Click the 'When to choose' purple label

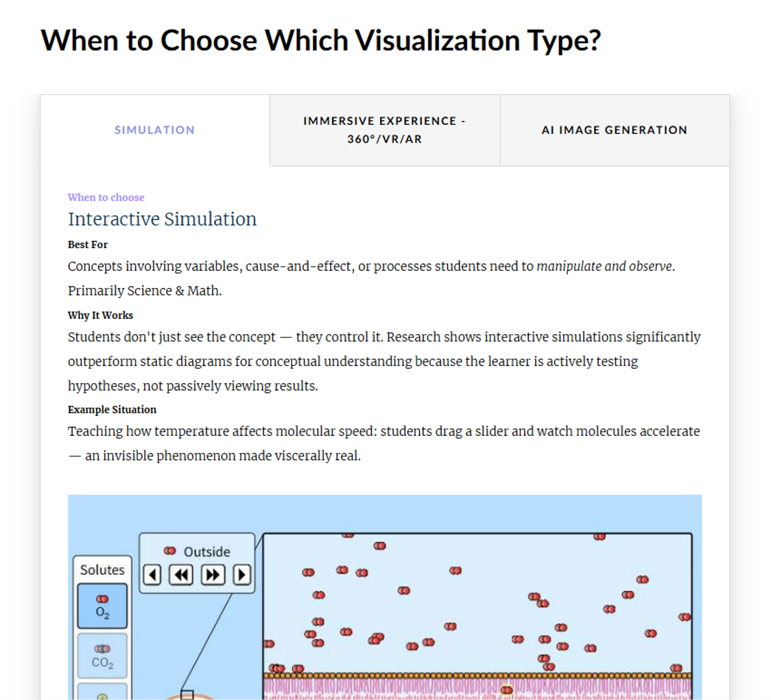click(x=106, y=197)
